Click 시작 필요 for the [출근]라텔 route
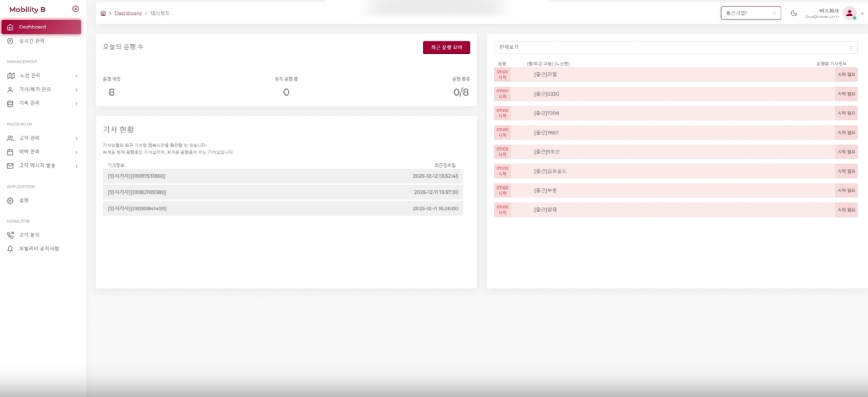This screenshot has height=397, width=868. pyautogui.click(x=846, y=75)
